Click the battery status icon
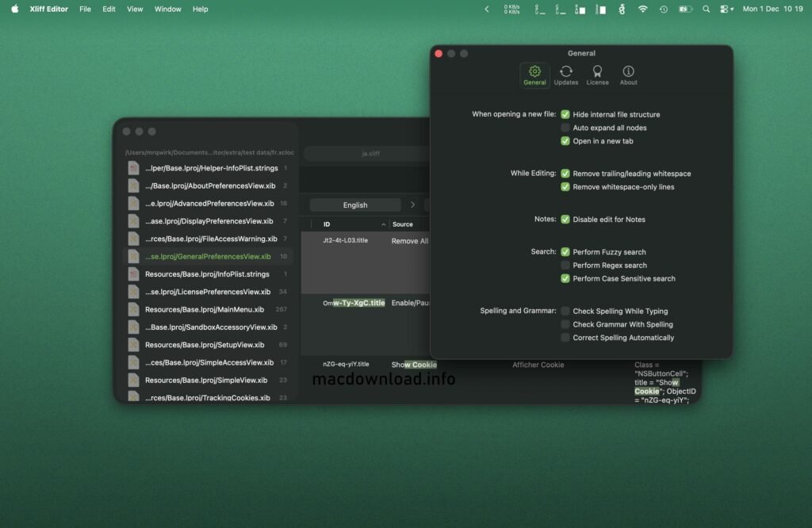812x528 pixels. tap(684, 10)
